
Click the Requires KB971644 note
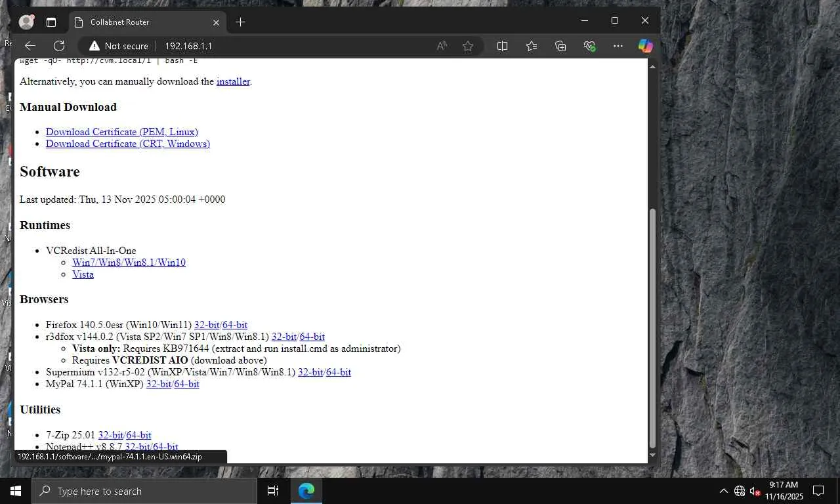tap(236, 348)
